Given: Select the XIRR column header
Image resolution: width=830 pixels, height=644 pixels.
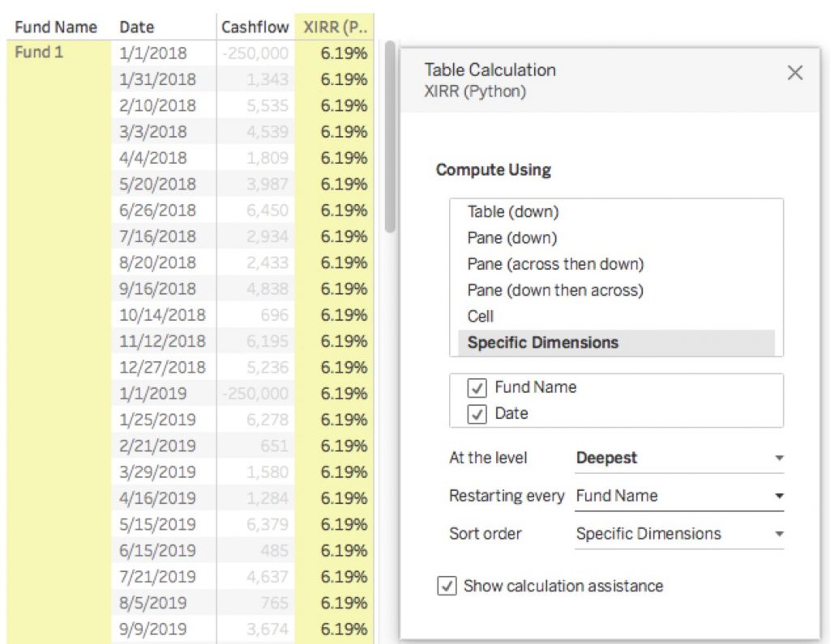Looking at the screenshot, I should coord(335,27).
